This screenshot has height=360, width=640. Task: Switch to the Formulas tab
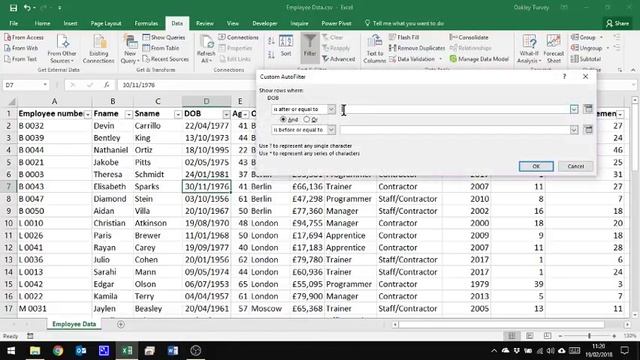(x=146, y=23)
